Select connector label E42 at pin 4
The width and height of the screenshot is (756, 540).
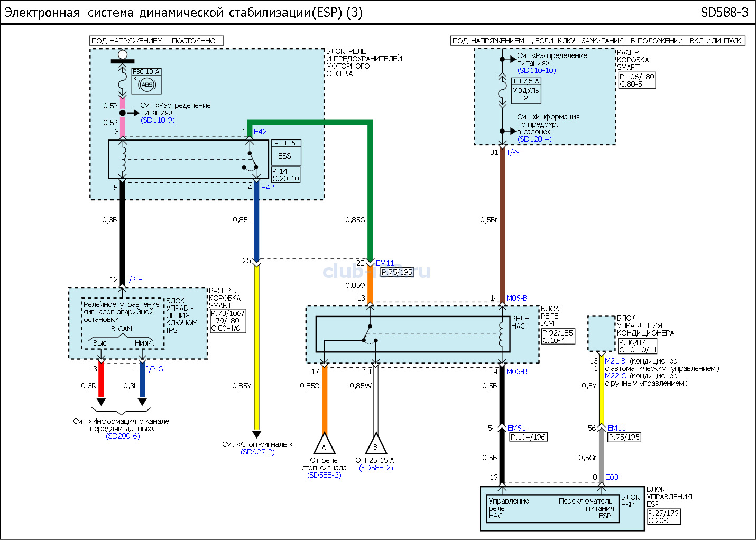click(268, 188)
